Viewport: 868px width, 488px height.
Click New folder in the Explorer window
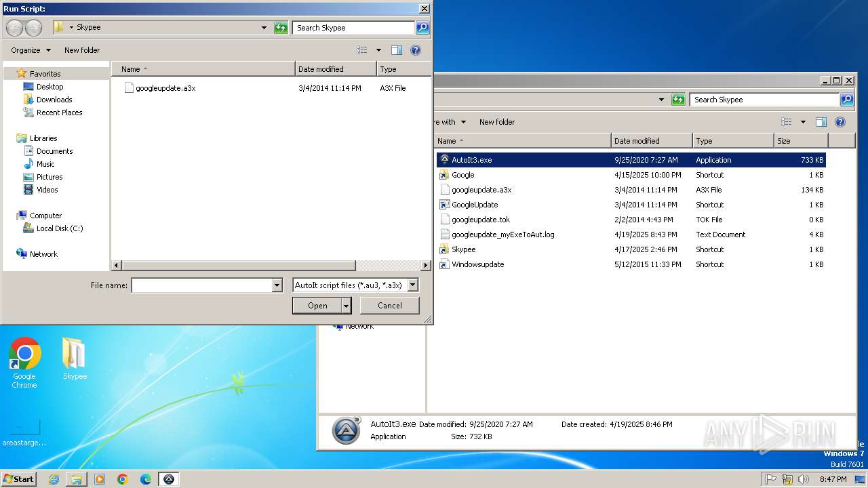(497, 122)
